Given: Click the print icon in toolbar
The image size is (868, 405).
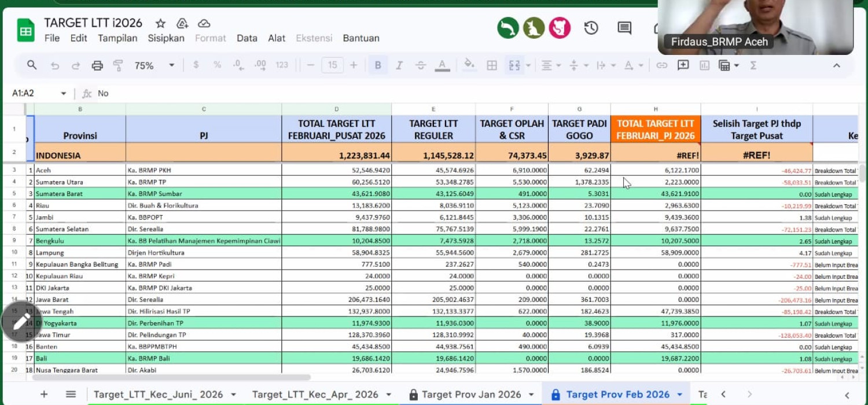Looking at the screenshot, I should 97,65.
